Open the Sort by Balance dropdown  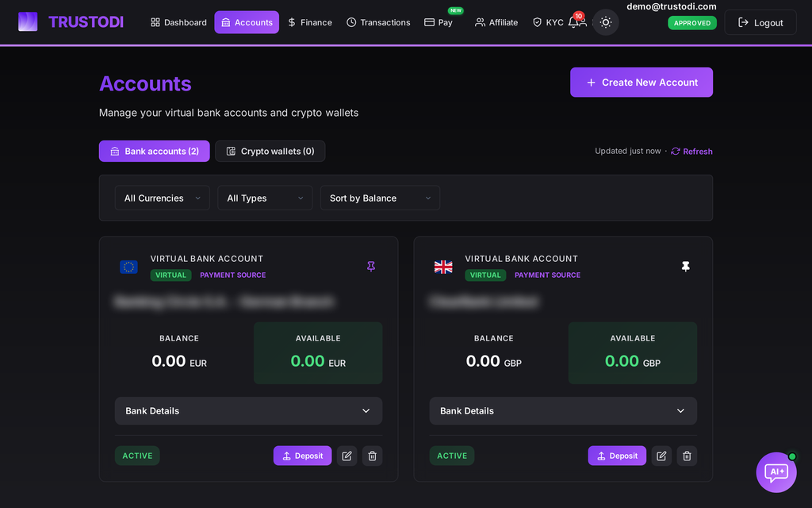pyautogui.click(x=380, y=198)
